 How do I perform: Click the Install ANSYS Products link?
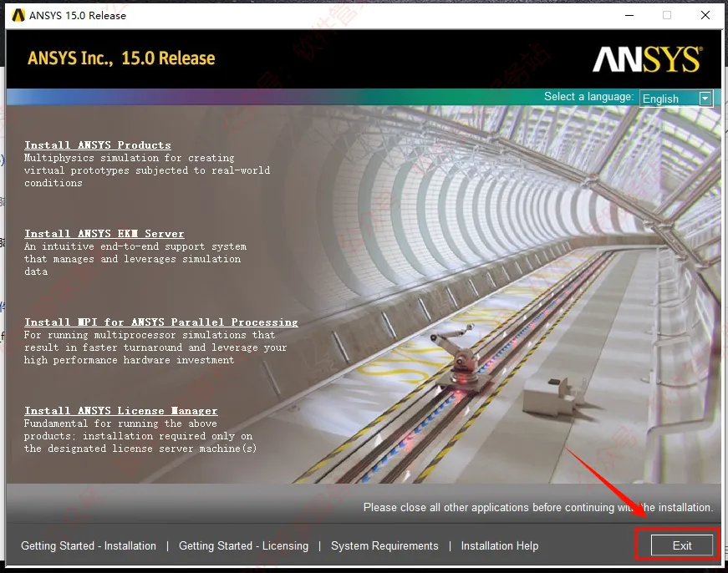pos(98,145)
